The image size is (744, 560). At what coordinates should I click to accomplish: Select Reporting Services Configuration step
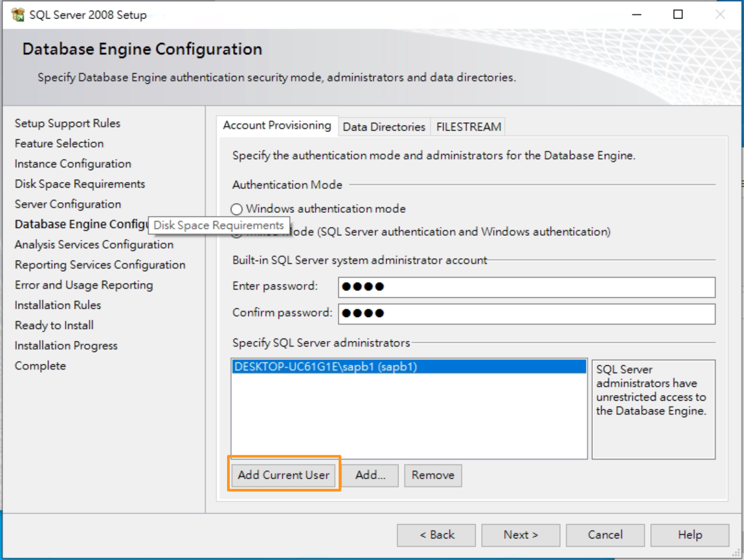coord(99,265)
